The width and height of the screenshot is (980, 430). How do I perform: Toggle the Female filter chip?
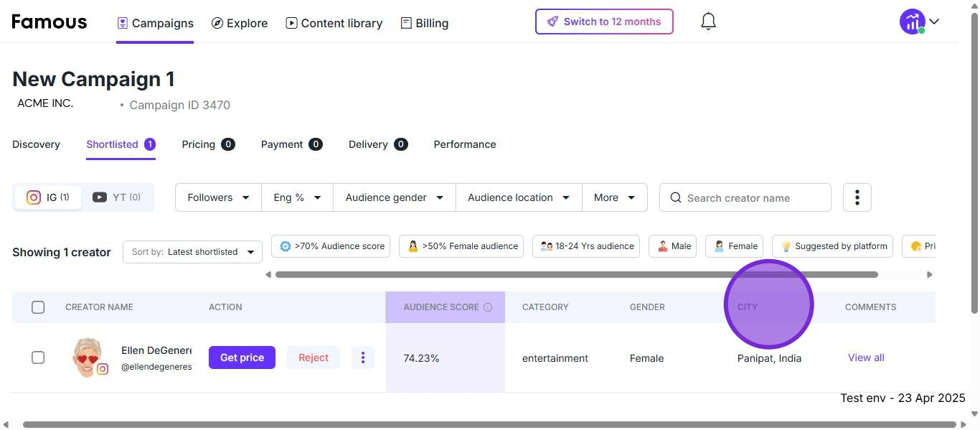click(735, 246)
